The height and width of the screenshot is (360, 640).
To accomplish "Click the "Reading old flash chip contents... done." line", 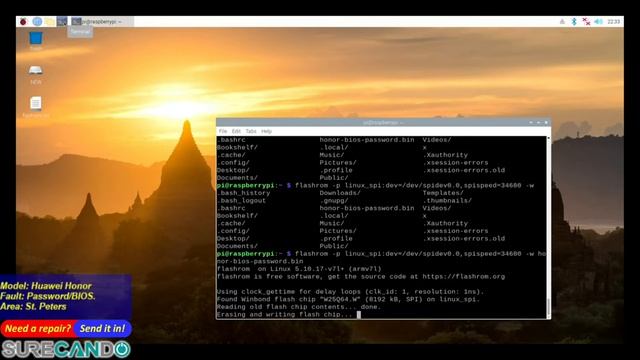I will tap(299, 307).
